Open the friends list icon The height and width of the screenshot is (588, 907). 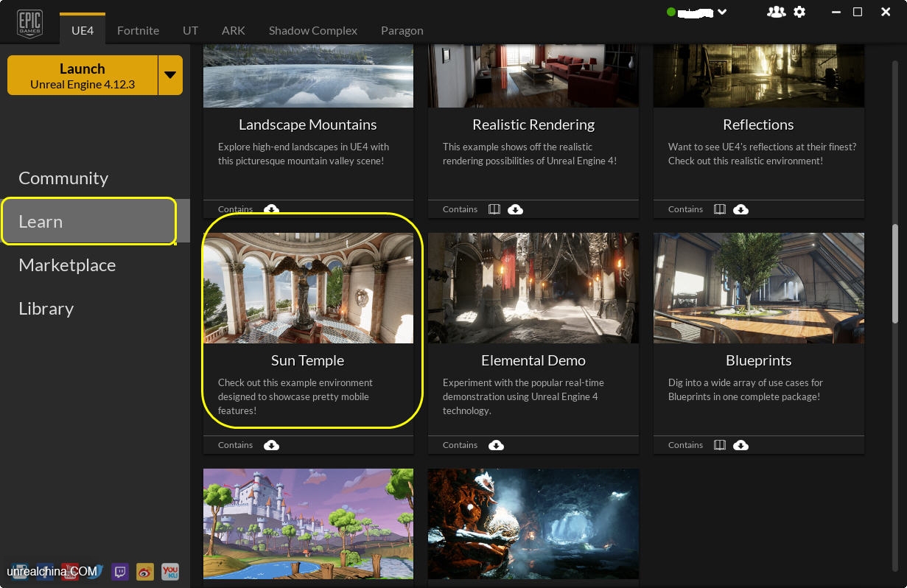(776, 12)
